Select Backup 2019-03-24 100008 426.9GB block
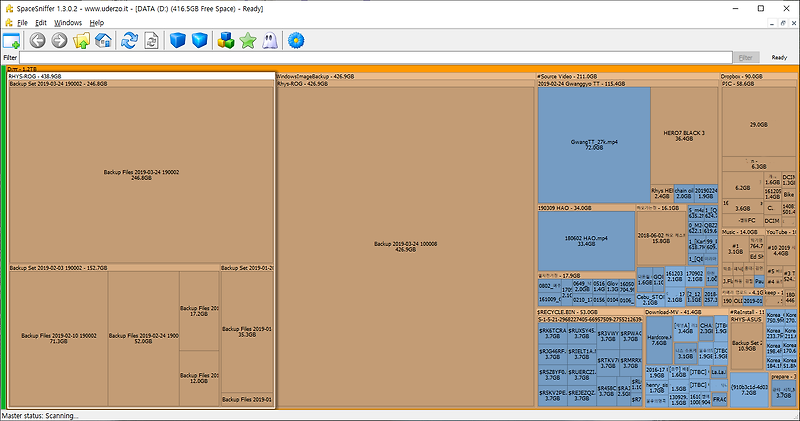The width and height of the screenshot is (800, 421). 405,247
